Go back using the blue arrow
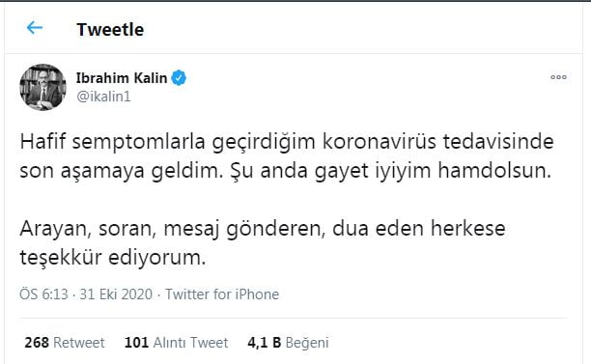Viewport: 591px width, 364px height. [x=35, y=28]
